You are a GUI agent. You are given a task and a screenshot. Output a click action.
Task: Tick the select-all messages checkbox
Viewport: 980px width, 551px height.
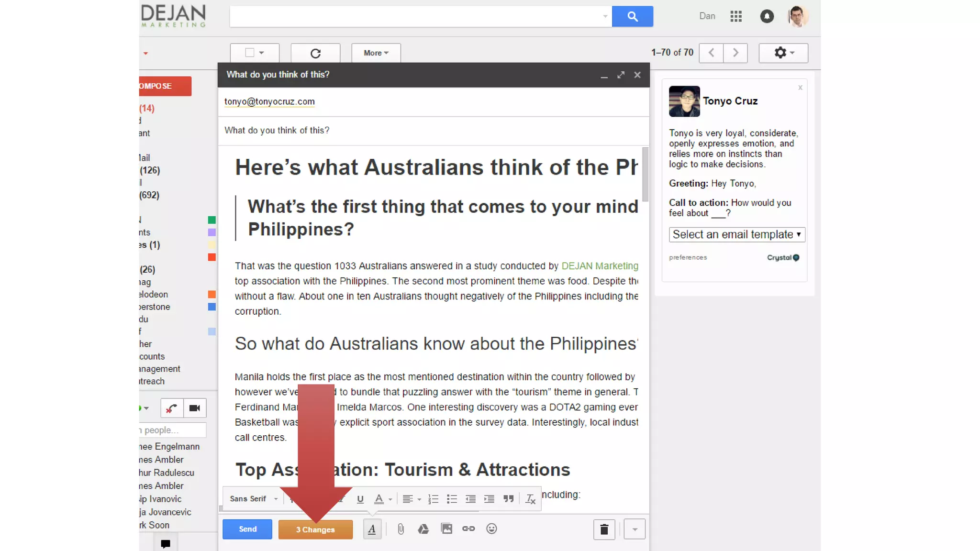point(249,53)
